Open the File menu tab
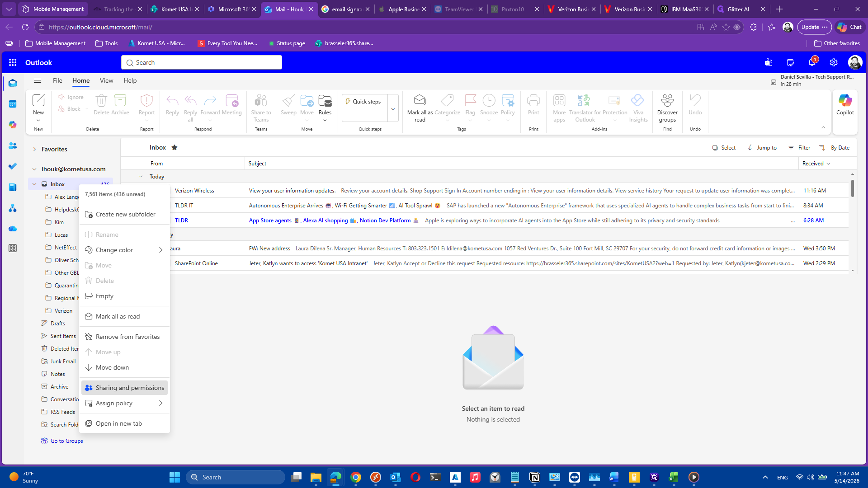Image resolution: width=868 pixels, height=488 pixels. pyautogui.click(x=57, y=80)
